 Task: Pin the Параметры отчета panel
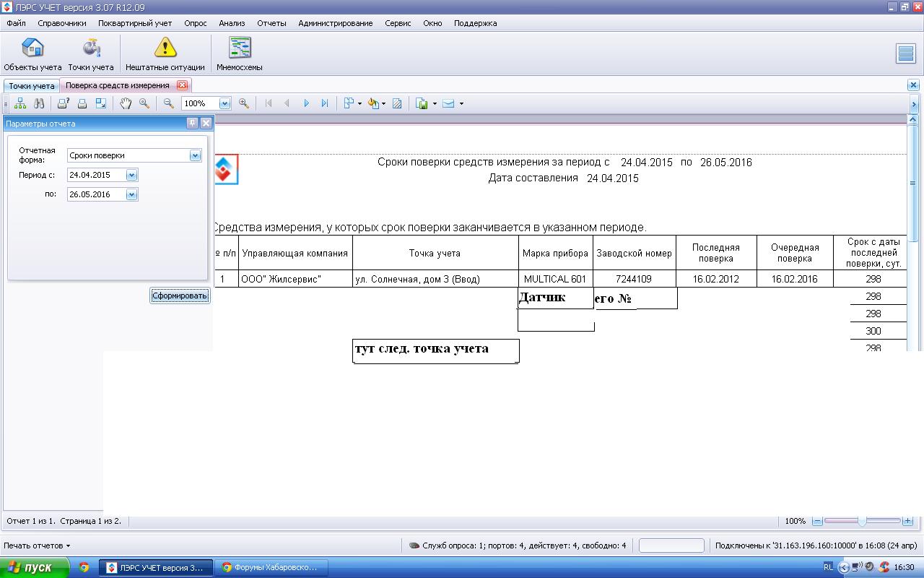pos(192,123)
